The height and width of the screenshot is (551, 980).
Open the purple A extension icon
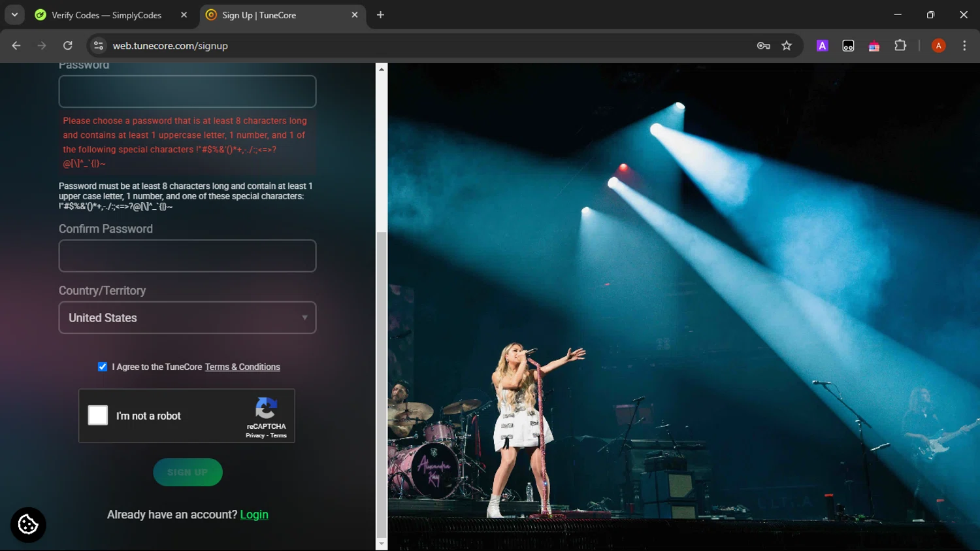823,46
